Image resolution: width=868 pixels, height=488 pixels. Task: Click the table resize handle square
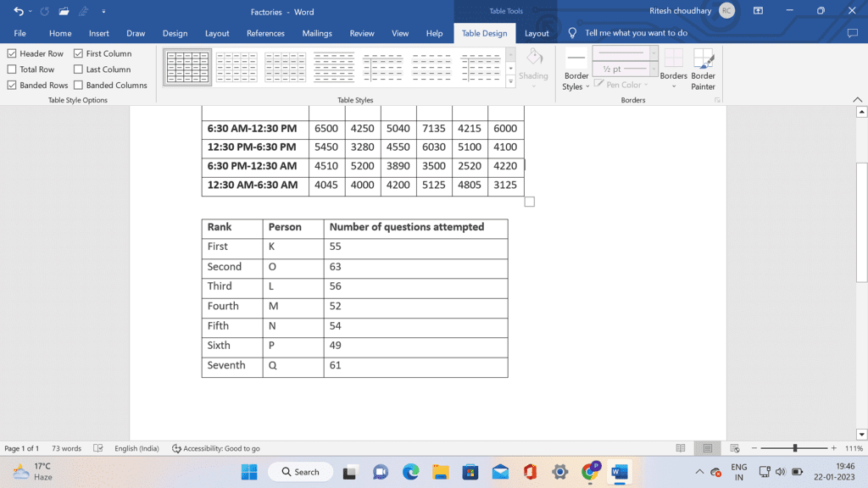coord(530,202)
